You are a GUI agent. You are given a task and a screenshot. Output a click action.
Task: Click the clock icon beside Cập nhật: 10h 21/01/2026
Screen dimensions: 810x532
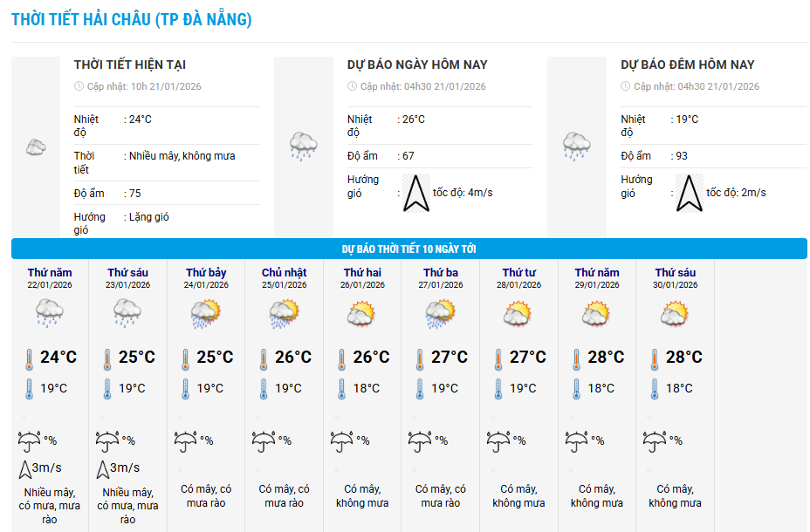tap(79, 86)
